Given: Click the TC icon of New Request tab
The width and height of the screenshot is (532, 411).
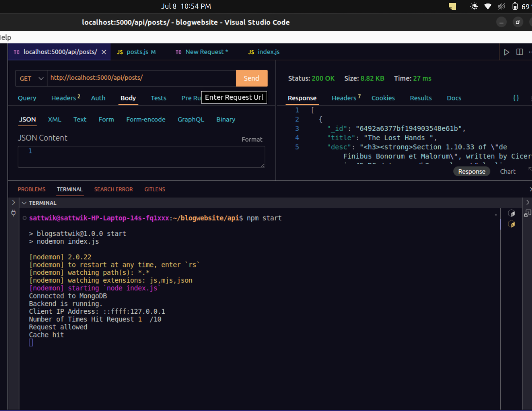Looking at the screenshot, I should point(178,52).
